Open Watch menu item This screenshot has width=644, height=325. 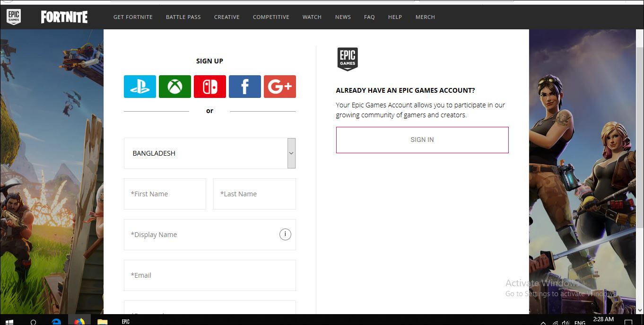coord(312,17)
